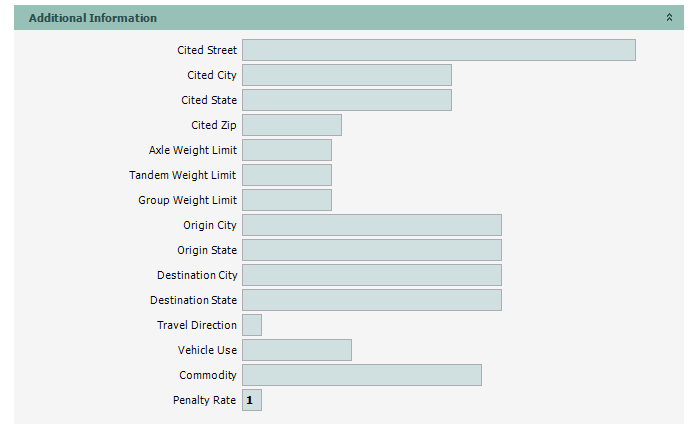
Task: Click the Destination City input field
Action: [x=371, y=275]
